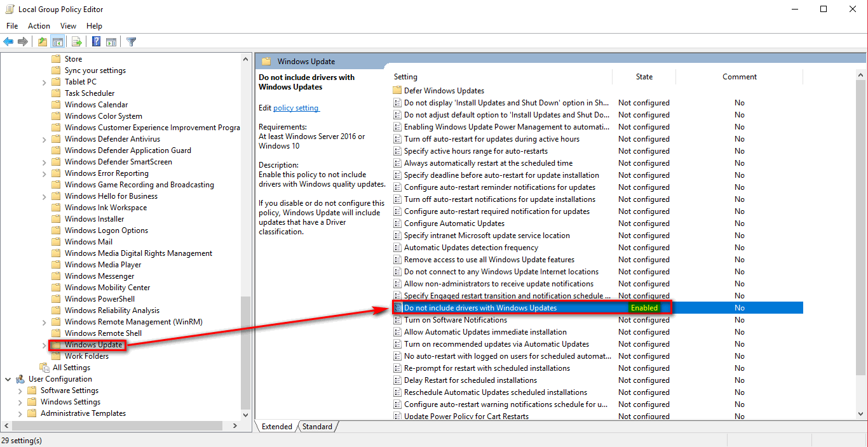Select Windows Logon Options tree item
Screen dimensions: 868x447
point(106,230)
